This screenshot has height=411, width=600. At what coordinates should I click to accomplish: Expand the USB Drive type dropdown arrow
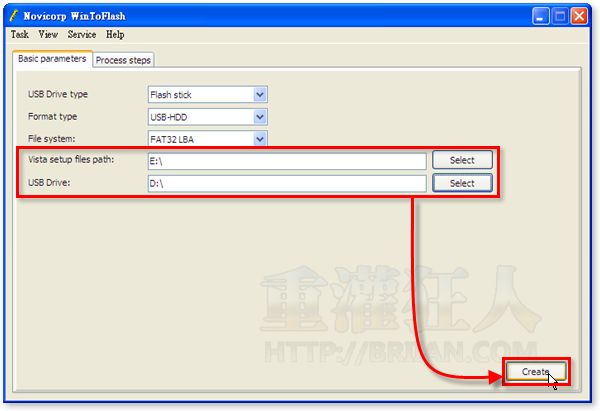(x=260, y=95)
